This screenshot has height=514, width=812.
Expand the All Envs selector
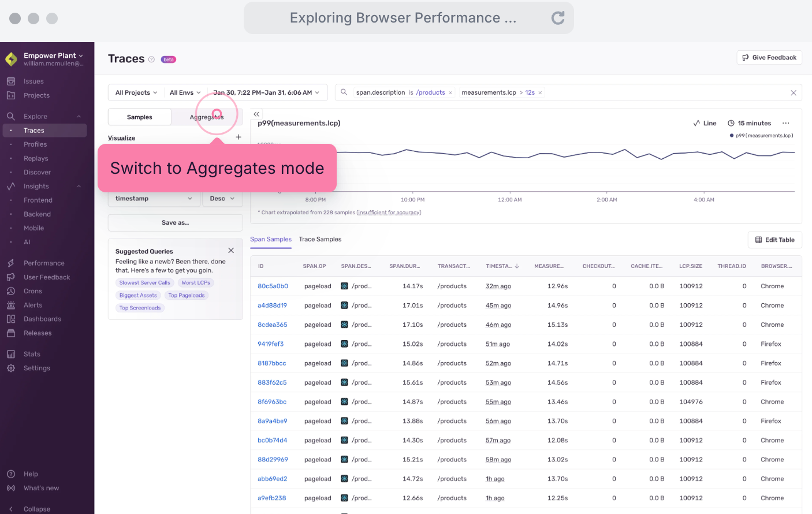coord(185,92)
